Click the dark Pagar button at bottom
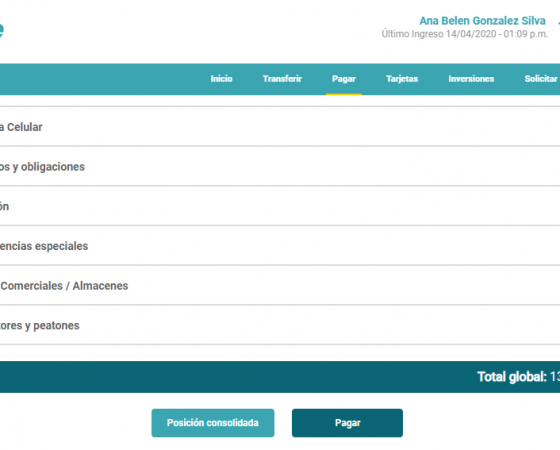This screenshot has height=450, width=560. coord(347,423)
